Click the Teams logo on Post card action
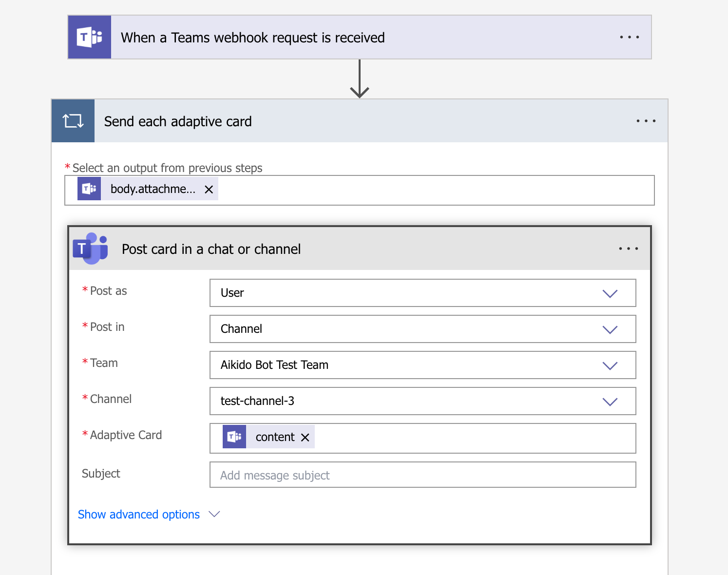 (91, 249)
